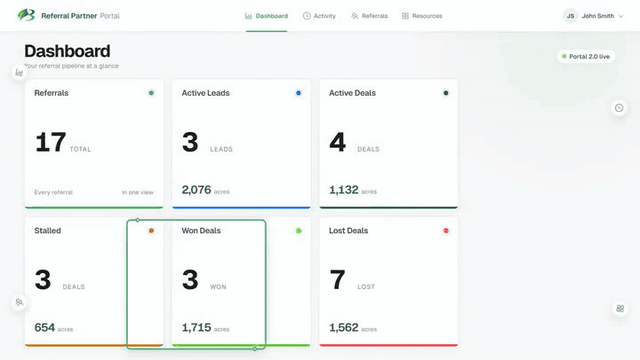The height and width of the screenshot is (360, 640).
Task: Open the Referrals summary card
Action: coord(94,144)
